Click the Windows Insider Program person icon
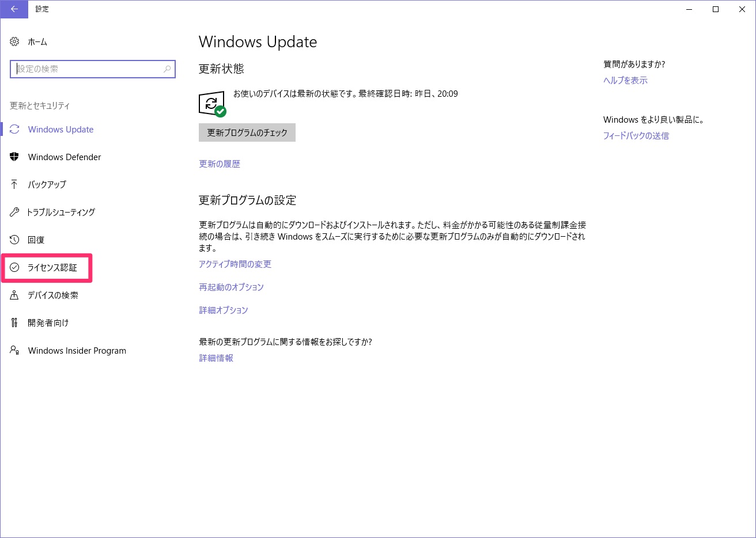 click(x=14, y=350)
